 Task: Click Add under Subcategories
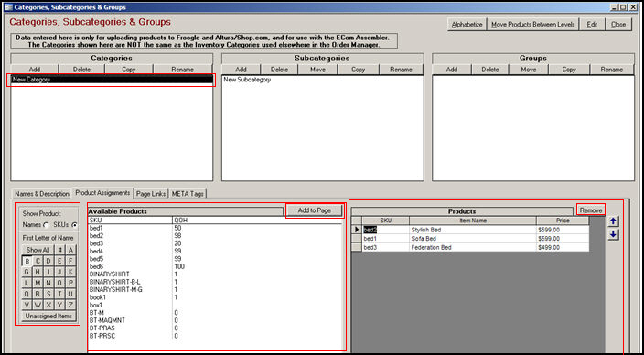pos(241,70)
